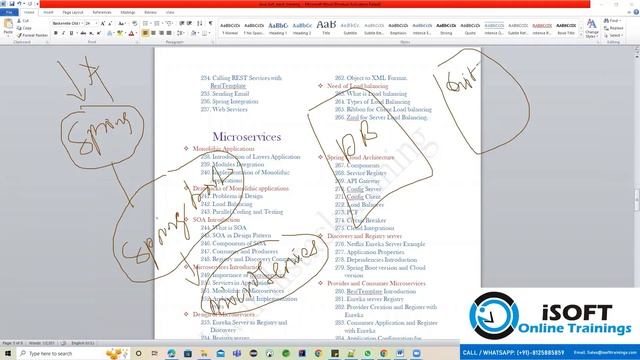Open File Explorer from the taskbar

[x=204, y=353]
